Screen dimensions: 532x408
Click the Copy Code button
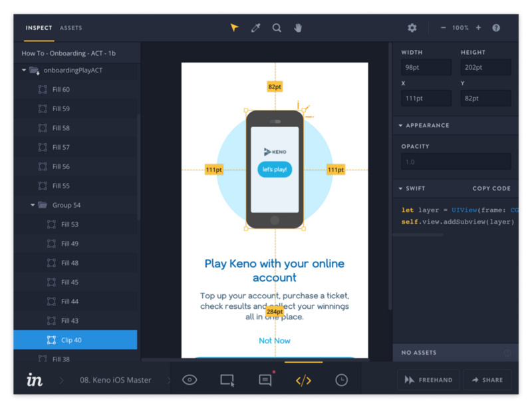point(491,188)
